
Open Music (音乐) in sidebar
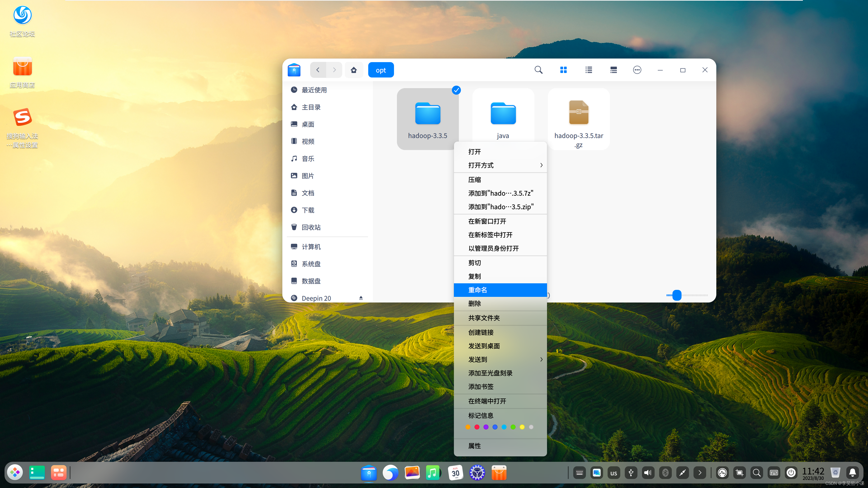point(327,159)
